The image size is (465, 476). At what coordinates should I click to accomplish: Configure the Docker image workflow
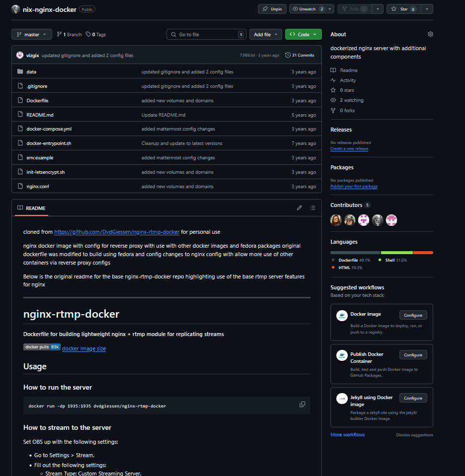tap(413, 315)
